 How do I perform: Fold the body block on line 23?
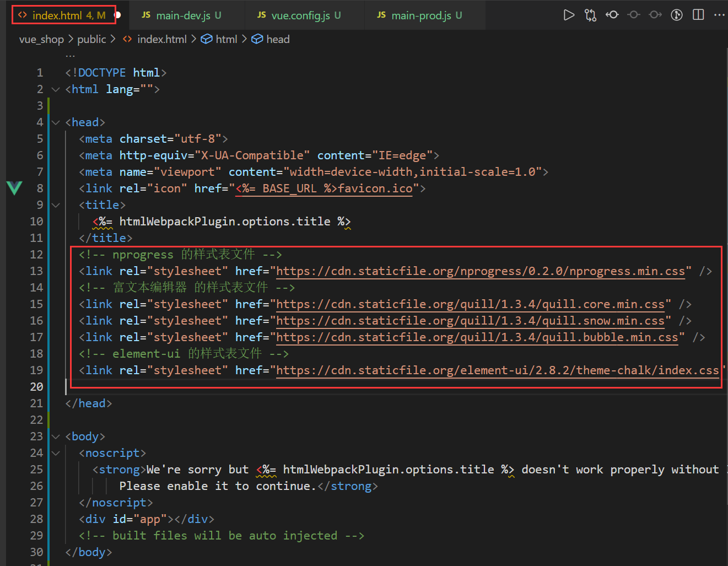point(56,436)
